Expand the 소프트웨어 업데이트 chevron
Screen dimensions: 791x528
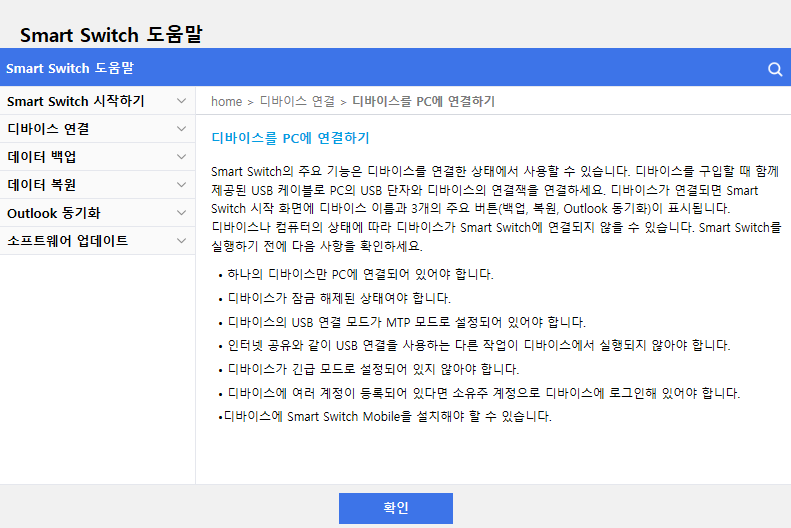point(182,241)
